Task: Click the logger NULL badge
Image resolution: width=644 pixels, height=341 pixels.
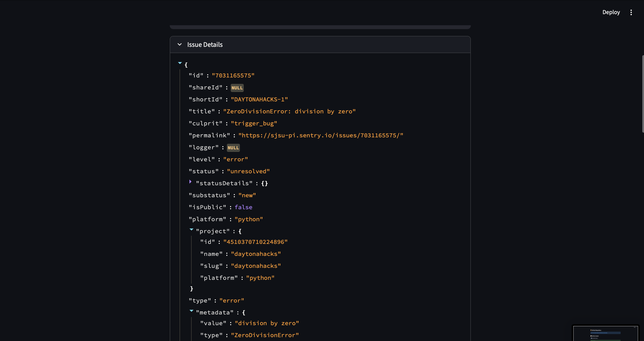Action: point(233,148)
